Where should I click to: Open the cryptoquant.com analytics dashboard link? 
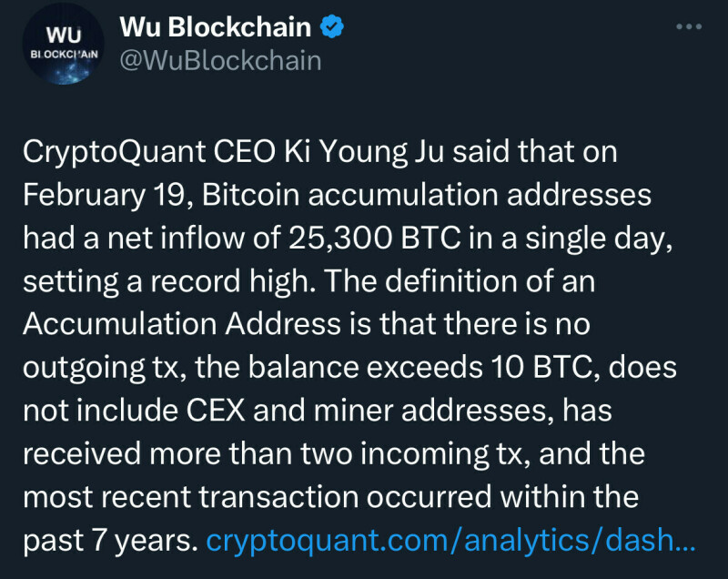451,543
